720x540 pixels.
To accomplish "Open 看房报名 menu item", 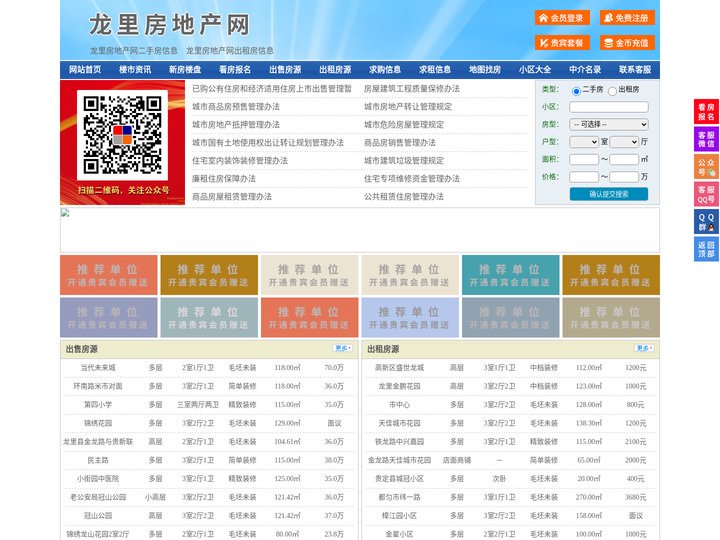I will click(235, 70).
